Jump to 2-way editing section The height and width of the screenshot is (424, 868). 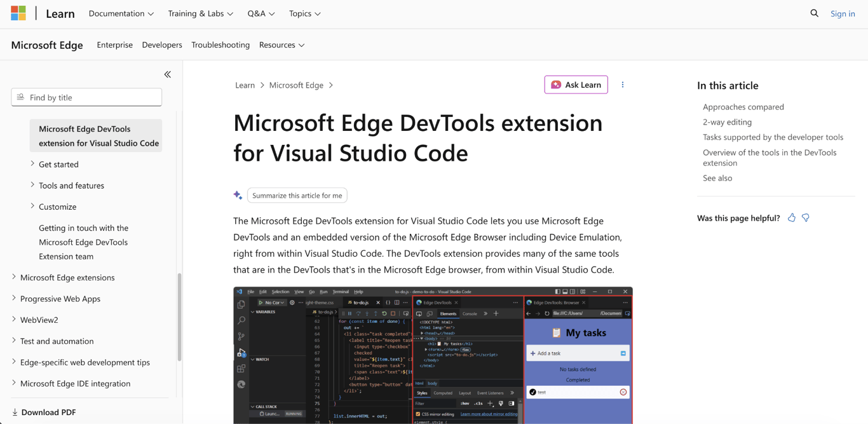coord(727,122)
